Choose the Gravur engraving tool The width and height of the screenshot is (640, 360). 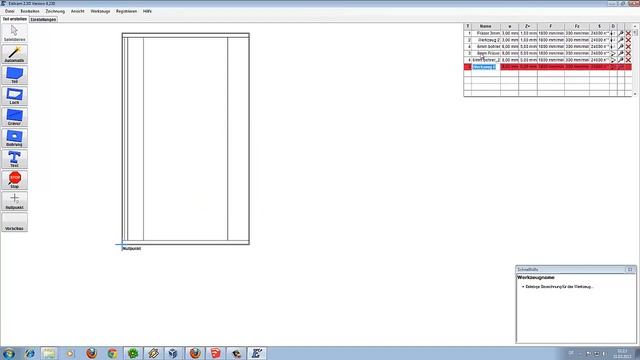tap(14, 117)
